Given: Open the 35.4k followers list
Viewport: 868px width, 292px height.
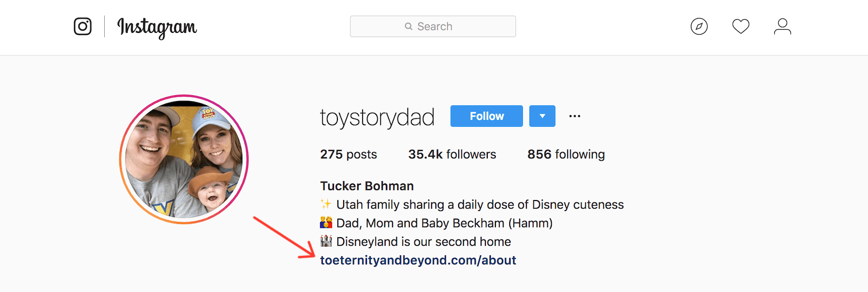Looking at the screenshot, I should tap(452, 154).
